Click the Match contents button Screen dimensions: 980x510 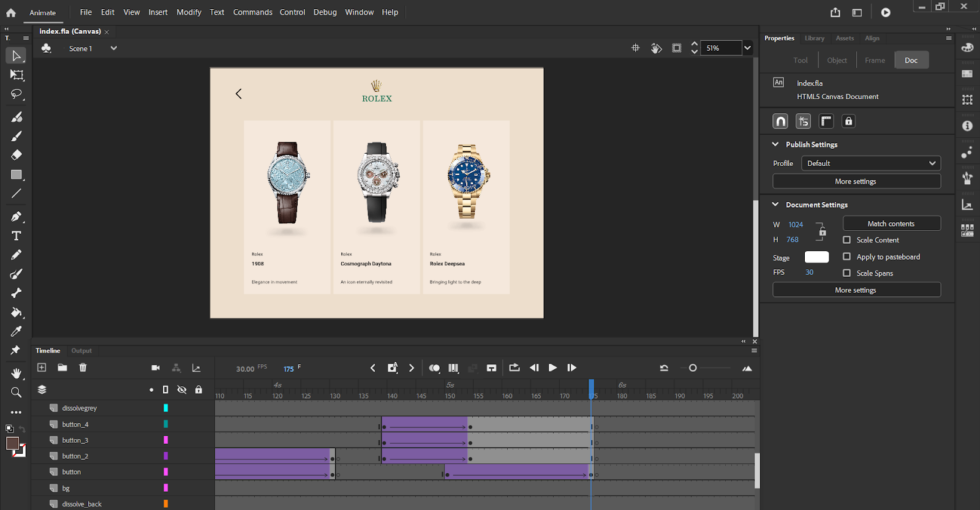pos(891,223)
